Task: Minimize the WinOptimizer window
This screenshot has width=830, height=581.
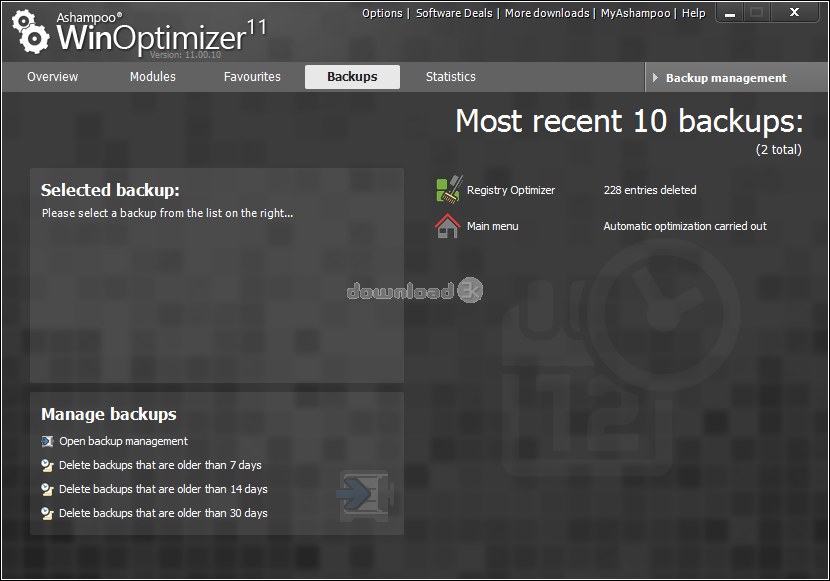Action: click(x=729, y=13)
